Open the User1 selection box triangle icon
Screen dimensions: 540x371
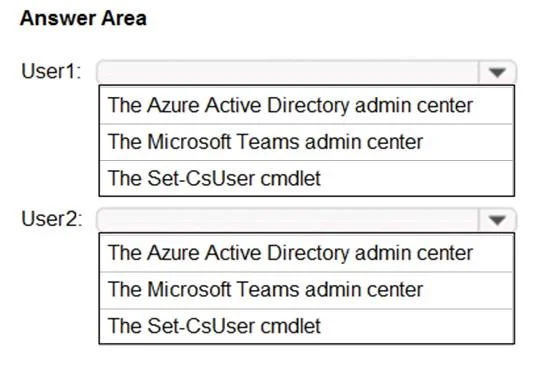[497, 73]
